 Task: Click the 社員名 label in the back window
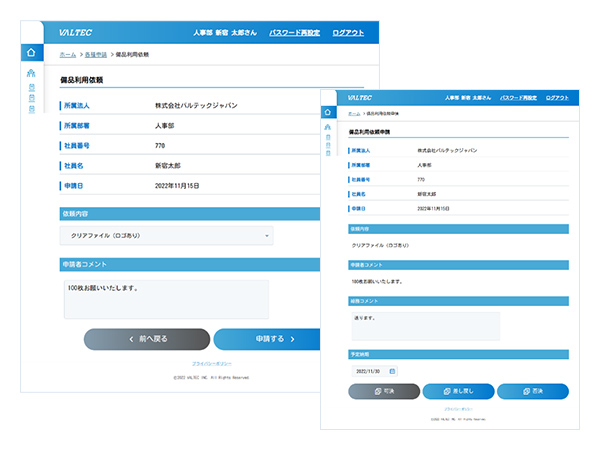click(73, 166)
